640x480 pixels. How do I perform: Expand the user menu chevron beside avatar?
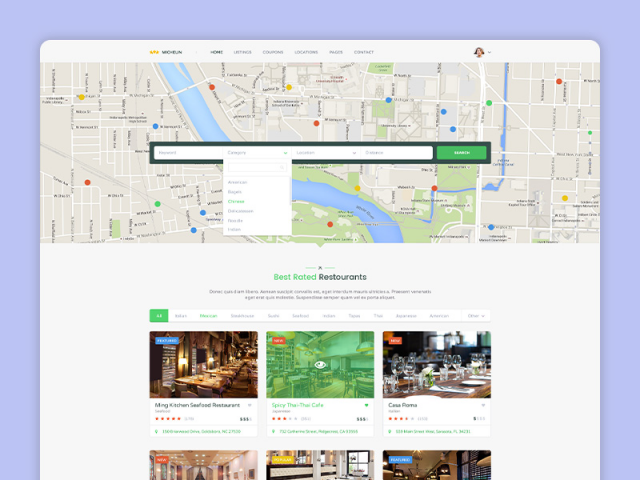pos(489,52)
